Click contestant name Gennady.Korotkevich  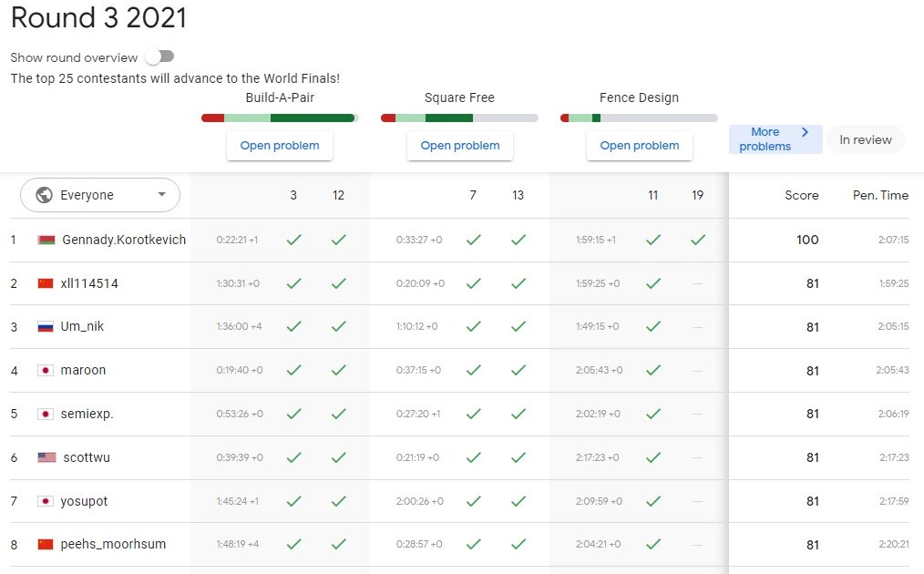tap(122, 240)
